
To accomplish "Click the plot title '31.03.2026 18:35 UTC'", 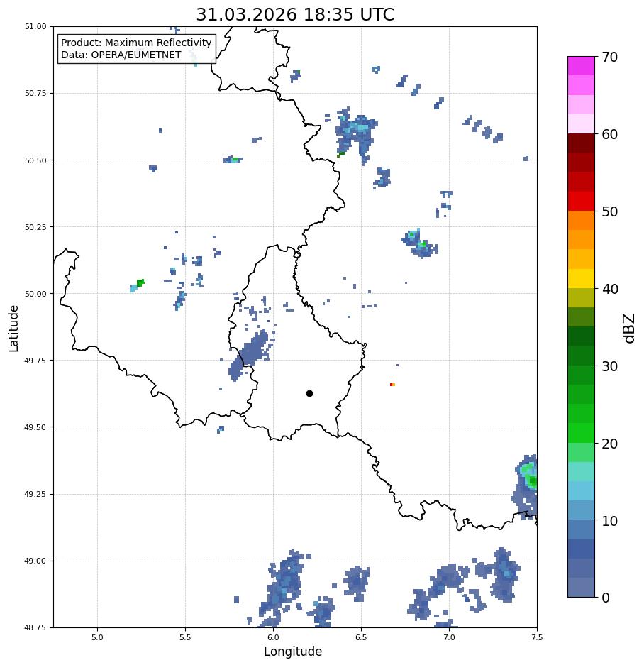I will point(295,14).
